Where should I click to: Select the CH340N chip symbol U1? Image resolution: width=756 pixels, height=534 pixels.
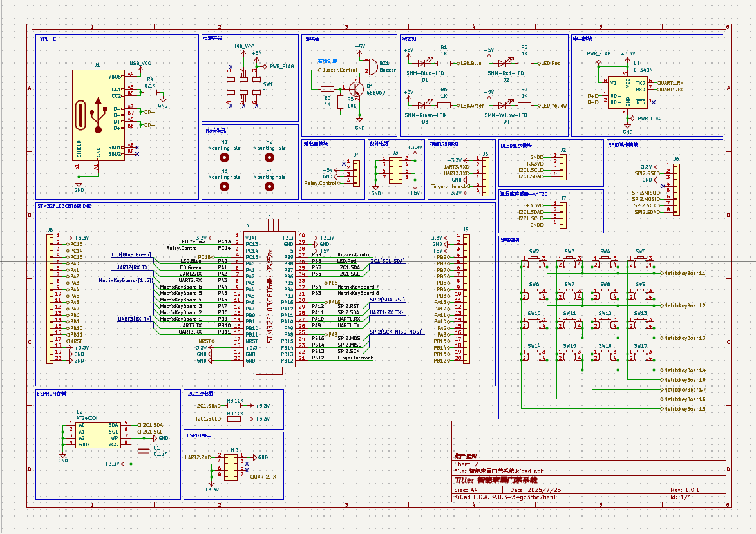[x=627, y=93]
